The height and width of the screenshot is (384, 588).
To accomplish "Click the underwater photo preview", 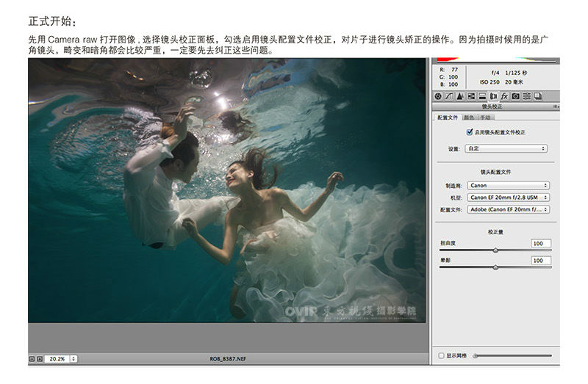I will [227, 190].
